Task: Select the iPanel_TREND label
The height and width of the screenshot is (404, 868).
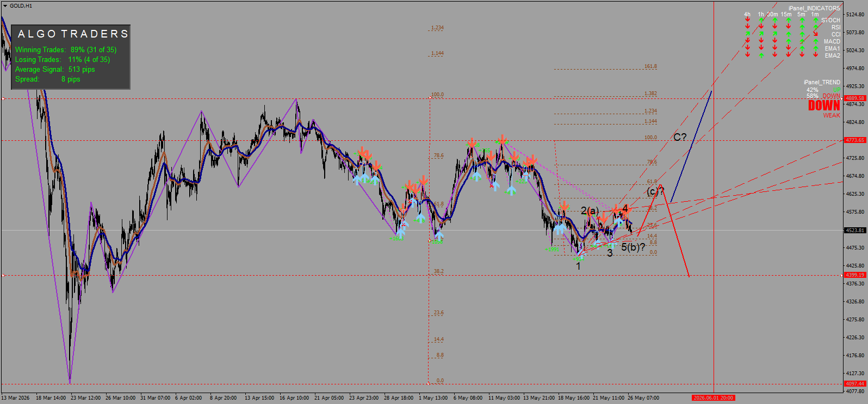Action: 822,82
